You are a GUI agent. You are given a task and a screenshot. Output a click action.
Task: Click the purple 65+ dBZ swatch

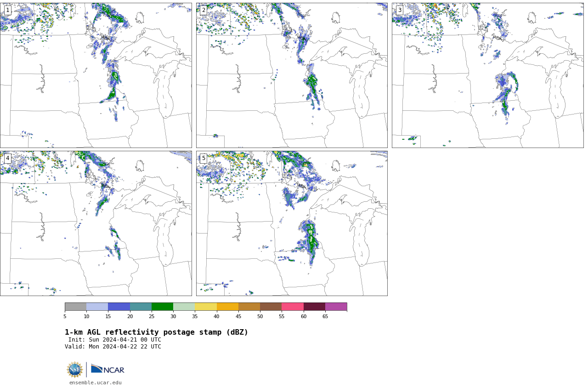pyautogui.click(x=336, y=307)
